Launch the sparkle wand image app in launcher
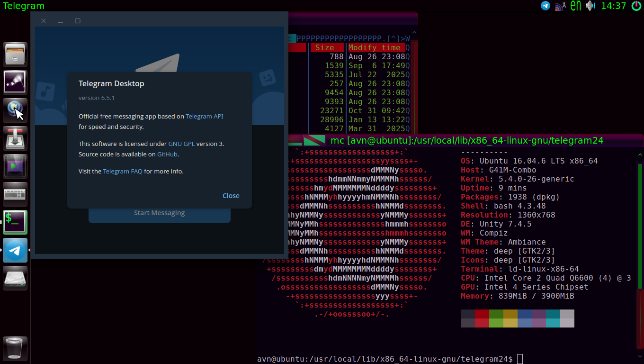 (x=16, y=82)
